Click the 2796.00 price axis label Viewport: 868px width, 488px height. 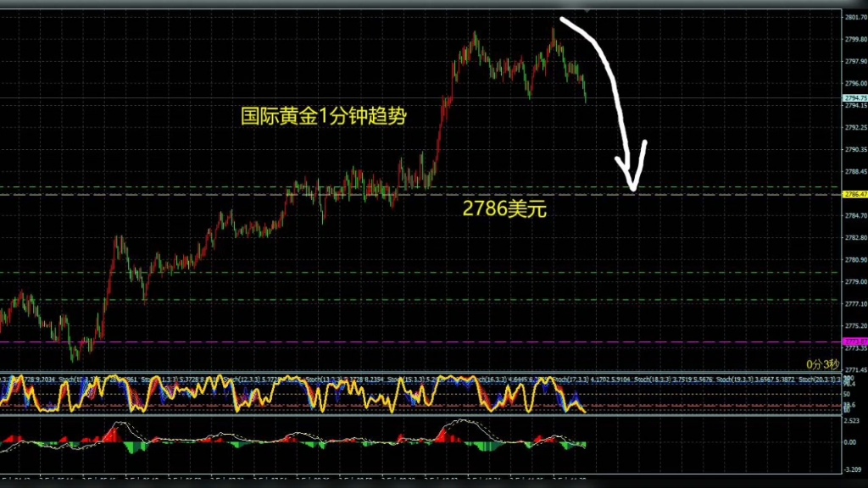click(854, 83)
